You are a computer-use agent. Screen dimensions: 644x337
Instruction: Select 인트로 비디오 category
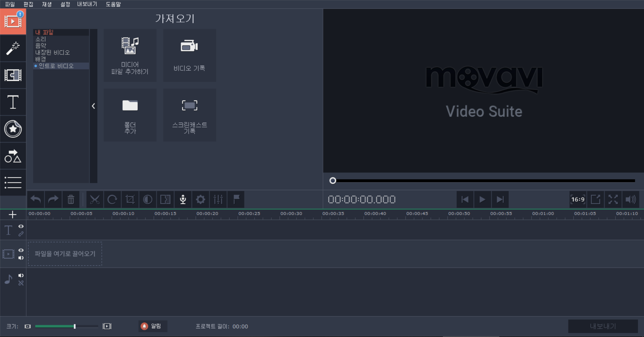coord(61,66)
